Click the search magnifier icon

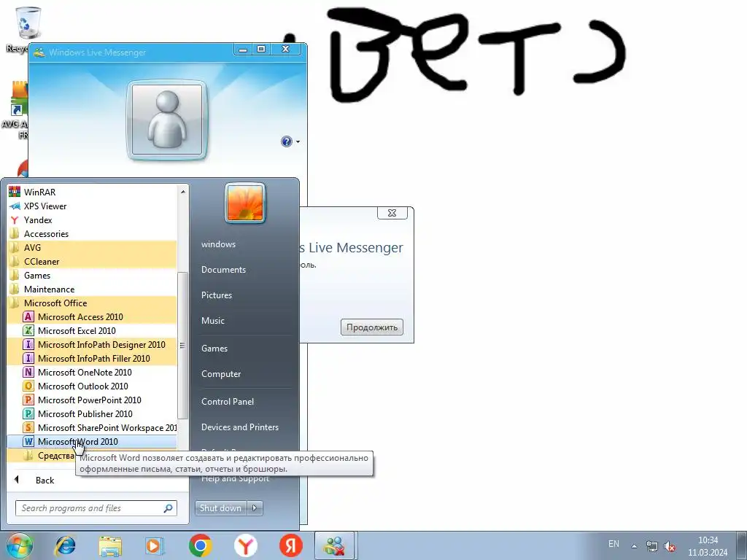point(169,508)
